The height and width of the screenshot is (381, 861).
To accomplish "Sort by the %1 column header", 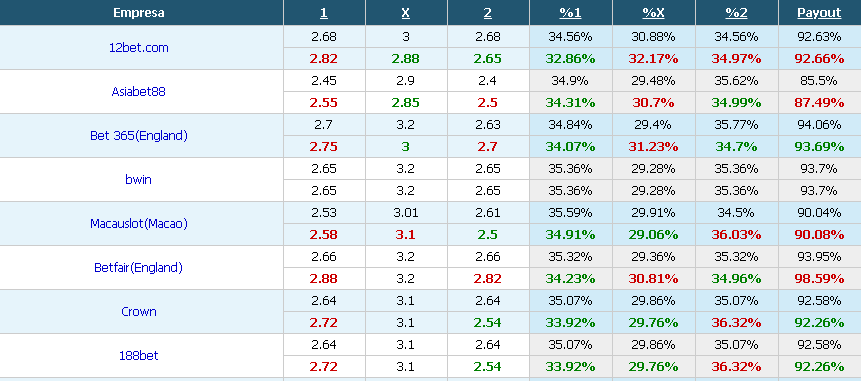I will coord(570,13).
